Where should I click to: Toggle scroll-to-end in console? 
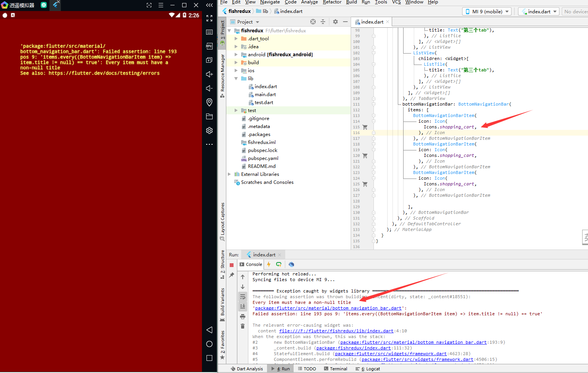coord(243,306)
